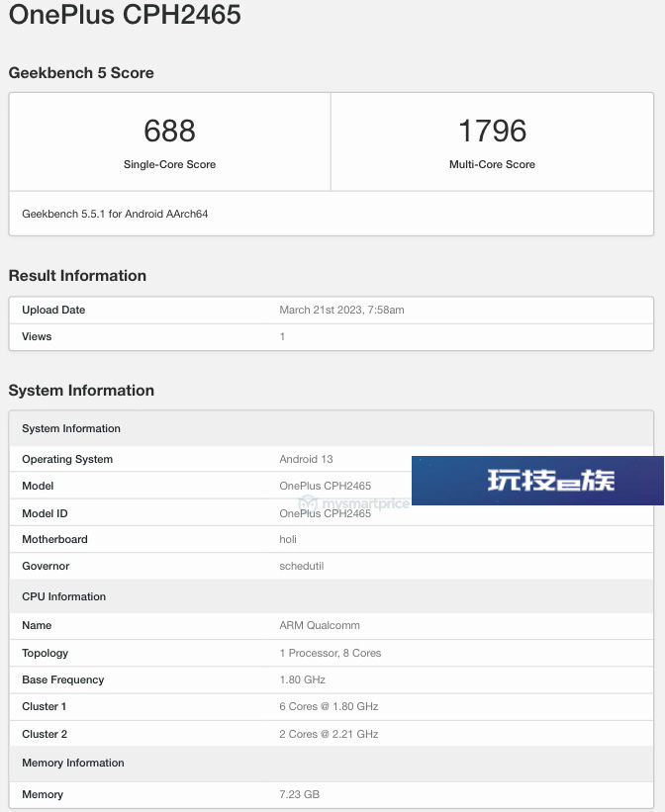Click the Governor row label
The image size is (665, 812).
click(46, 566)
